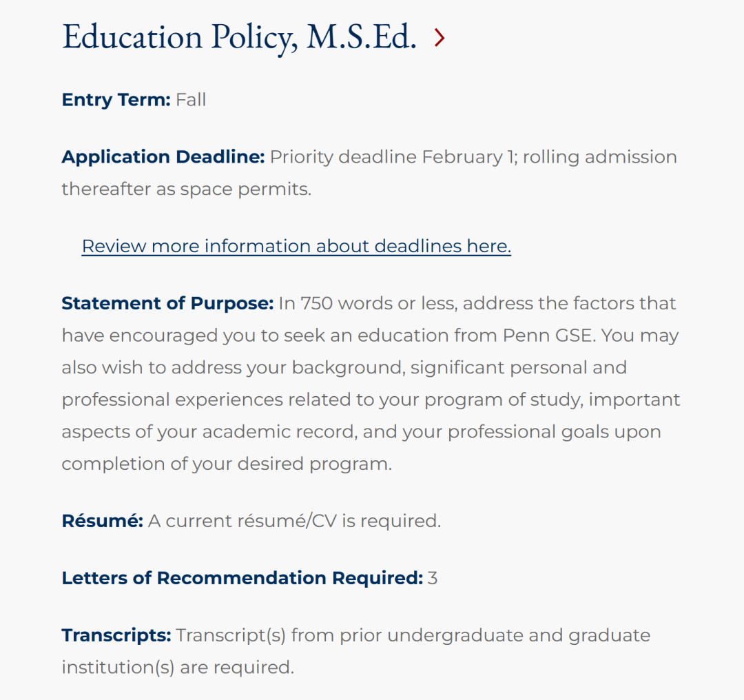Open the review deadlines information link
The image size is (744, 700).
pyautogui.click(x=296, y=246)
